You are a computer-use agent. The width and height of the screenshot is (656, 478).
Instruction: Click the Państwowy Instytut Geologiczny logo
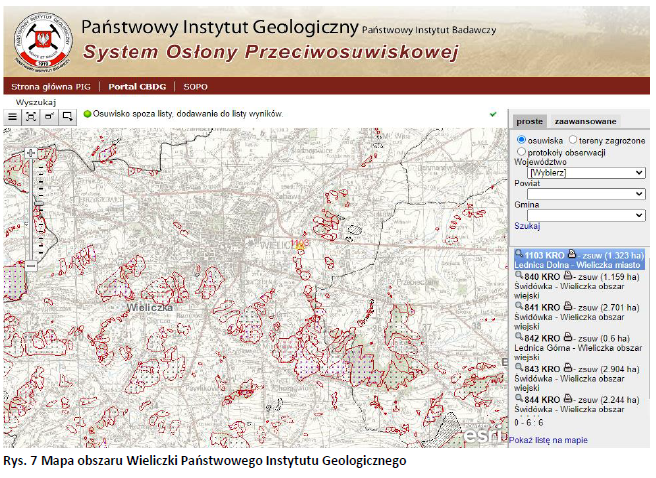(x=43, y=41)
